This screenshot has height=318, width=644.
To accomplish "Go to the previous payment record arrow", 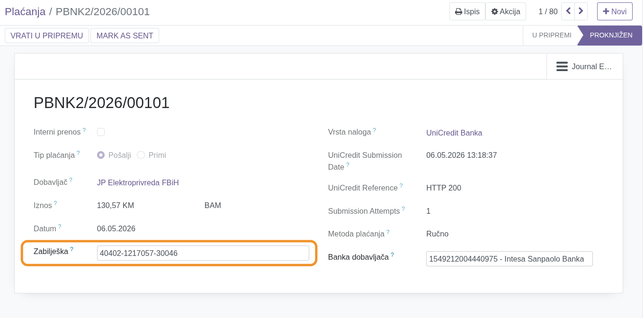I will (568, 11).
